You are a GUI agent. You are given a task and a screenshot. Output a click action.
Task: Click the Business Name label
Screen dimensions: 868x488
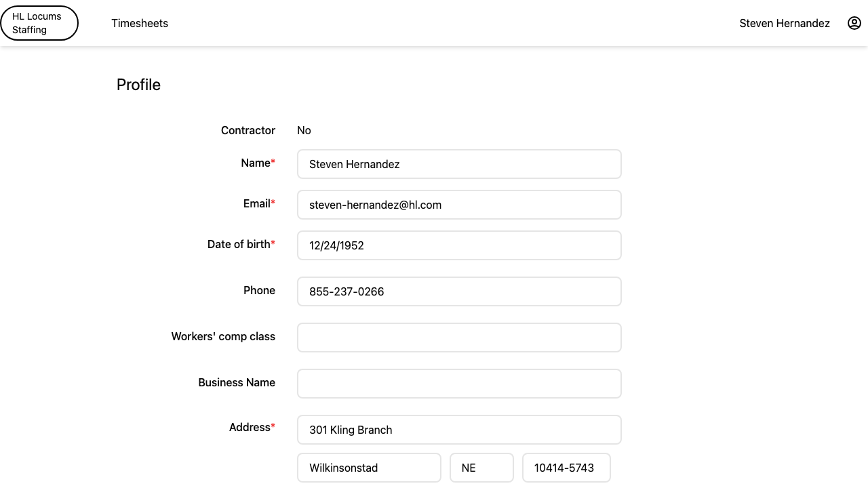pyautogui.click(x=237, y=382)
